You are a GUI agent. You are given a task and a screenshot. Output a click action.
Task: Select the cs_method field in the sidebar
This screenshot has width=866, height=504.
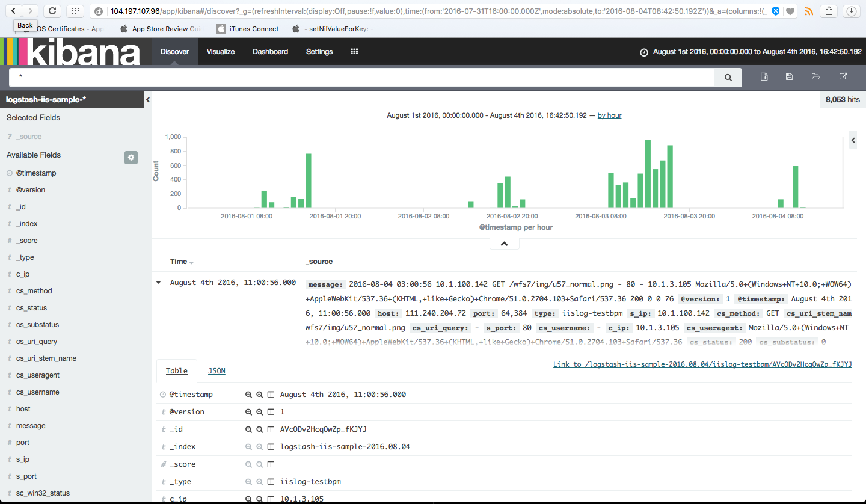(x=34, y=291)
